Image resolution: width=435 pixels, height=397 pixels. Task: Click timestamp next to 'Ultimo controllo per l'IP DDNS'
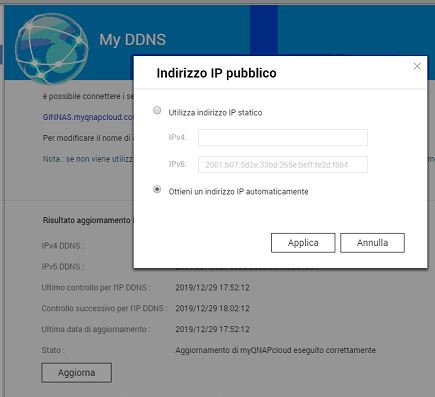pos(213,288)
